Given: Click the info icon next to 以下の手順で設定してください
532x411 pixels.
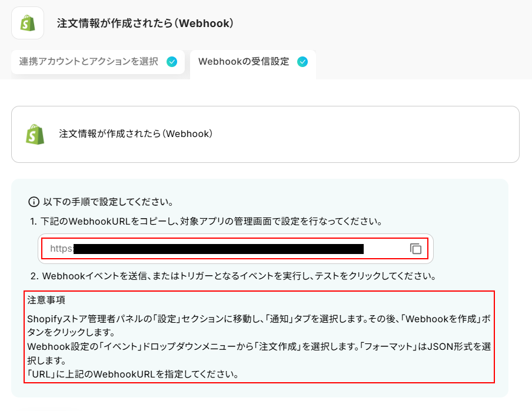Looking at the screenshot, I should pyautogui.click(x=34, y=202).
